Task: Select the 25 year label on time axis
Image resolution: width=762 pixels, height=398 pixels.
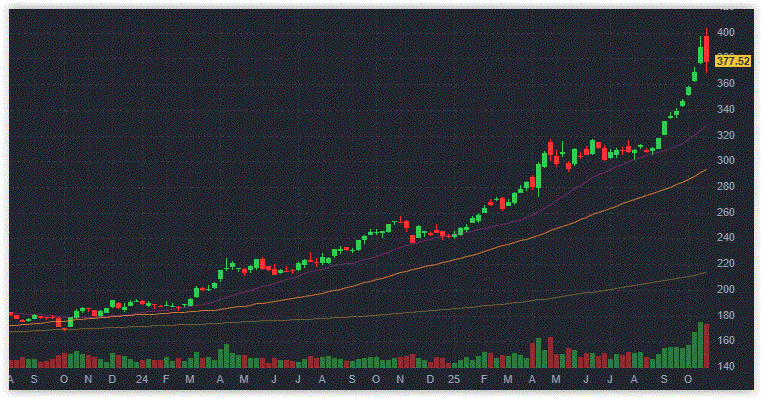Action: point(454,380)
